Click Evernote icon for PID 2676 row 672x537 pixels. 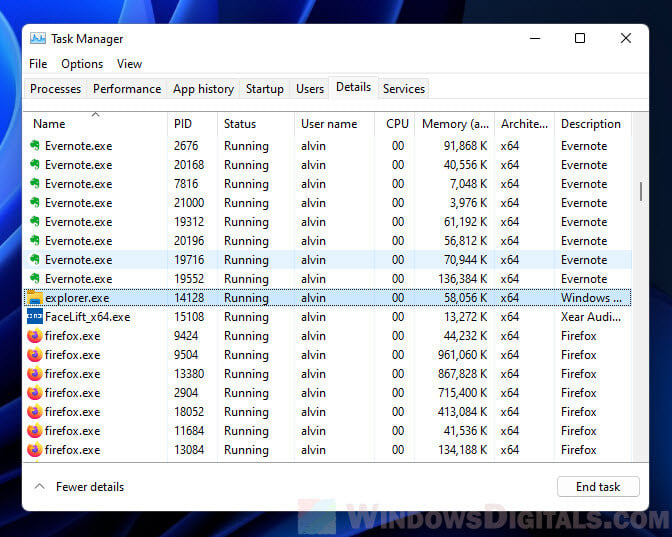pos(35,145)
